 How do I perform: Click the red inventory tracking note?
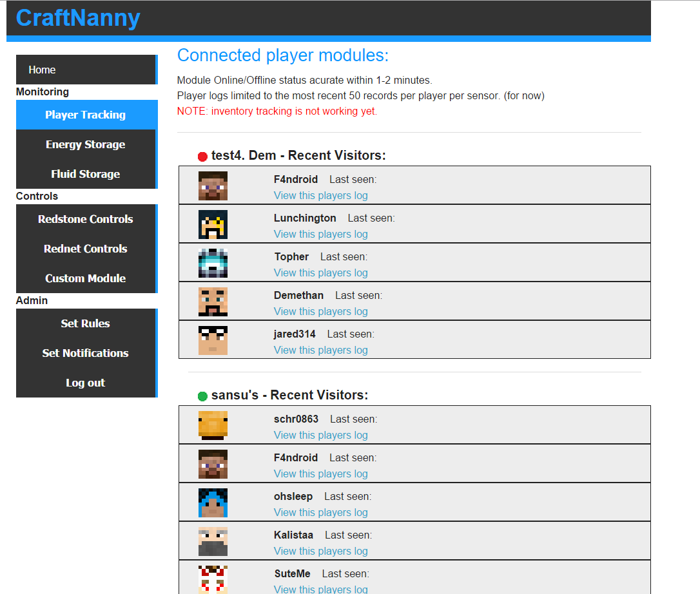277,111
